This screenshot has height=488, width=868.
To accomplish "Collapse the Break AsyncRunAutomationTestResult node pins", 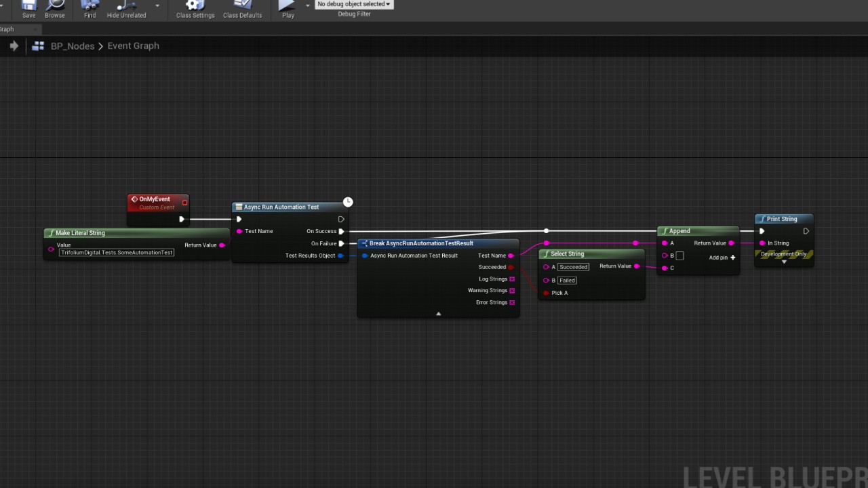I will click(438, 314).
